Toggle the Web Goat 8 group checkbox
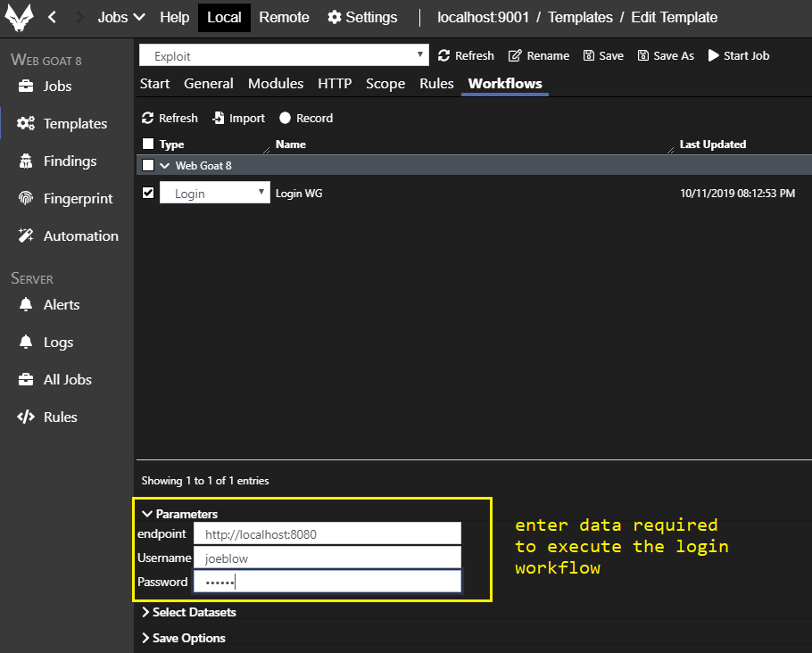812x653 pixels. [x=148, y=165]
